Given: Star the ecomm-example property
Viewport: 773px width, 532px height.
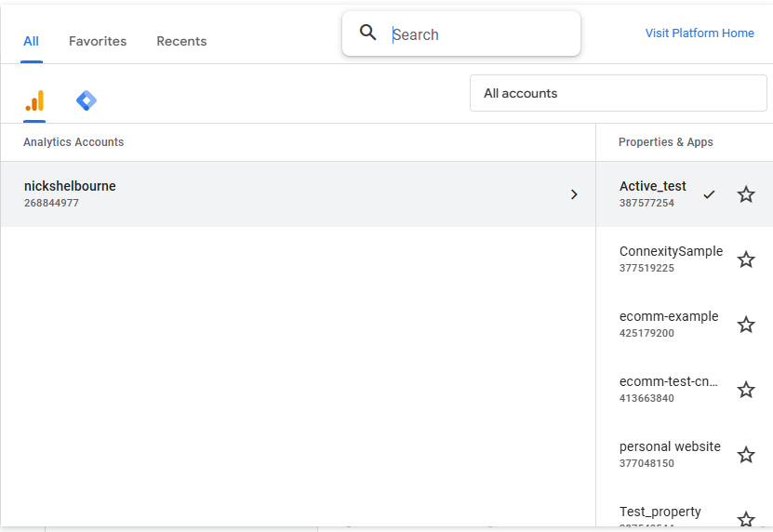Looking at the screenshot, I should (746, 325).
